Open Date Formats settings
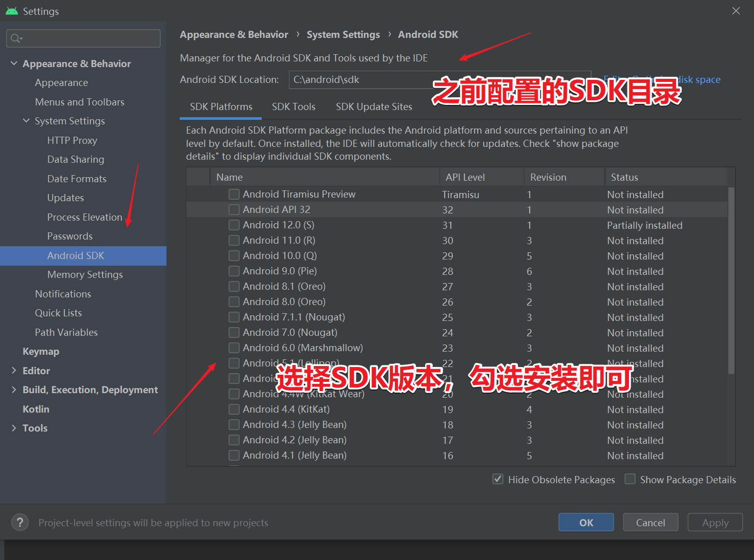Screen dimensions: 754x560 pyautogui.click(x=77, y=179)
